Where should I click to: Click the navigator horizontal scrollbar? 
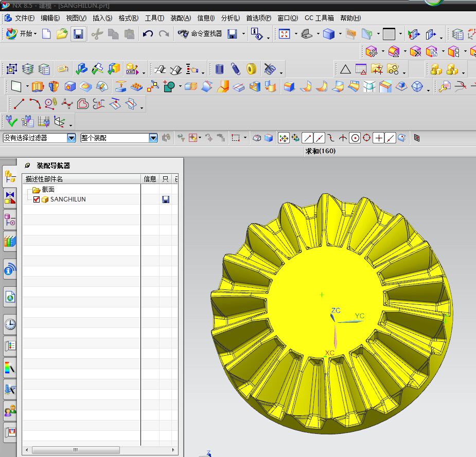[x=75, y=450]
